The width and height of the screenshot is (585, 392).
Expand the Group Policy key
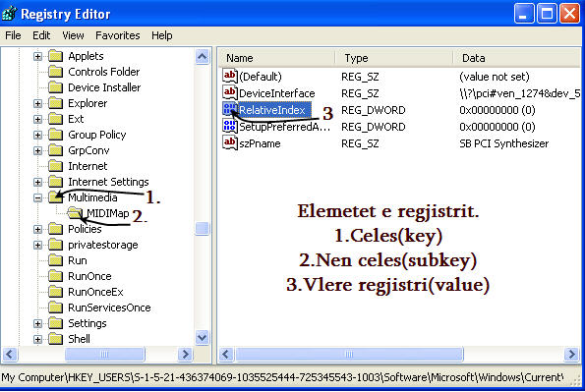(37, 135)
